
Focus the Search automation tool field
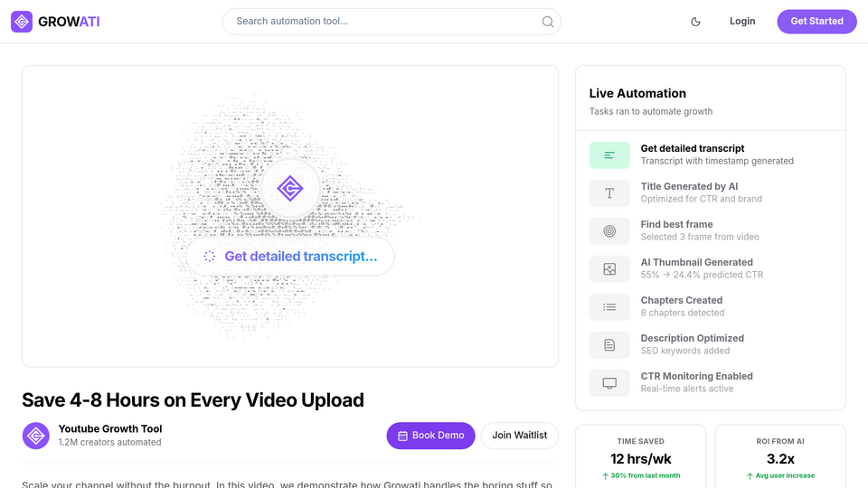click(x=392, y=22)
